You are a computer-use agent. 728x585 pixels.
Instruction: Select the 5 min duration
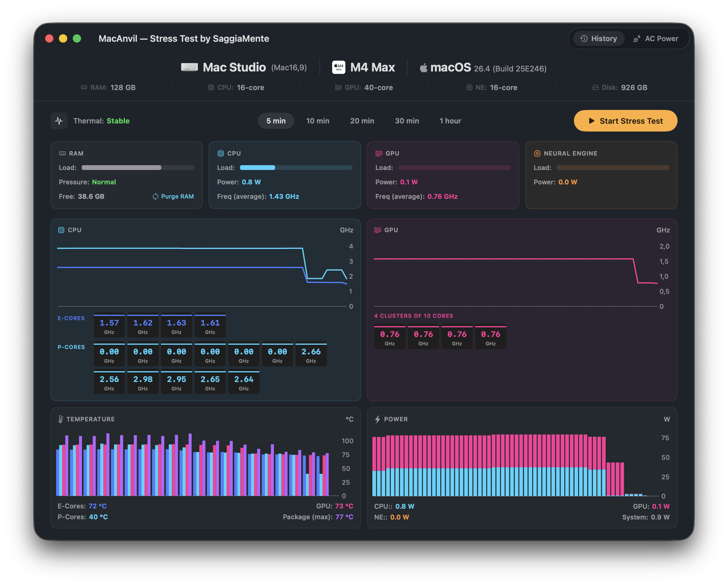point(276,121)
